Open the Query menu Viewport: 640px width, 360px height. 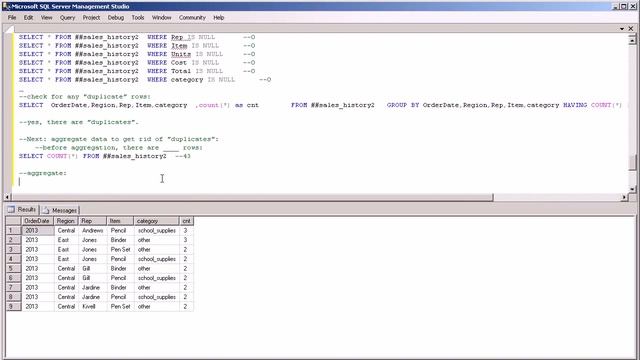pos(67,18)
